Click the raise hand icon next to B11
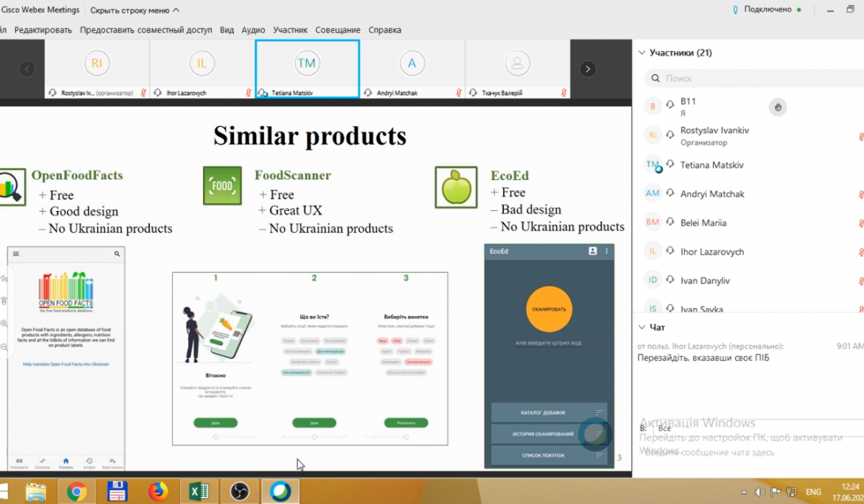Viewport: 864px width, 504px height. pos(777,108)
